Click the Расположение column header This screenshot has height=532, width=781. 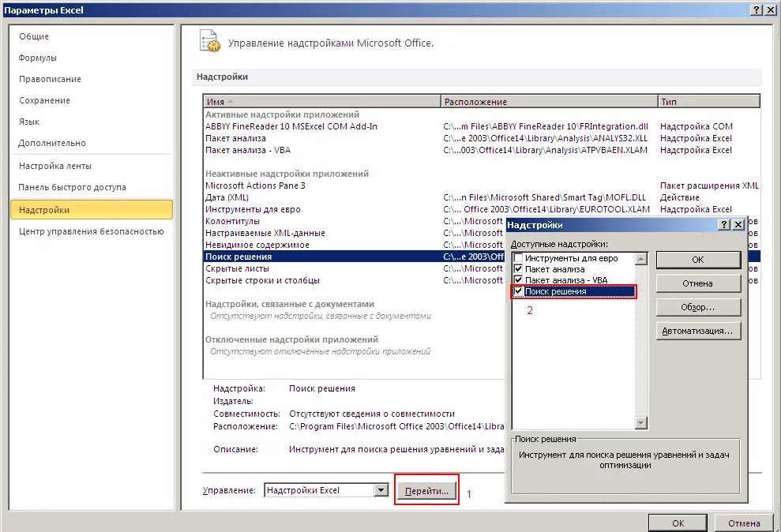click(x=550, y=102)
